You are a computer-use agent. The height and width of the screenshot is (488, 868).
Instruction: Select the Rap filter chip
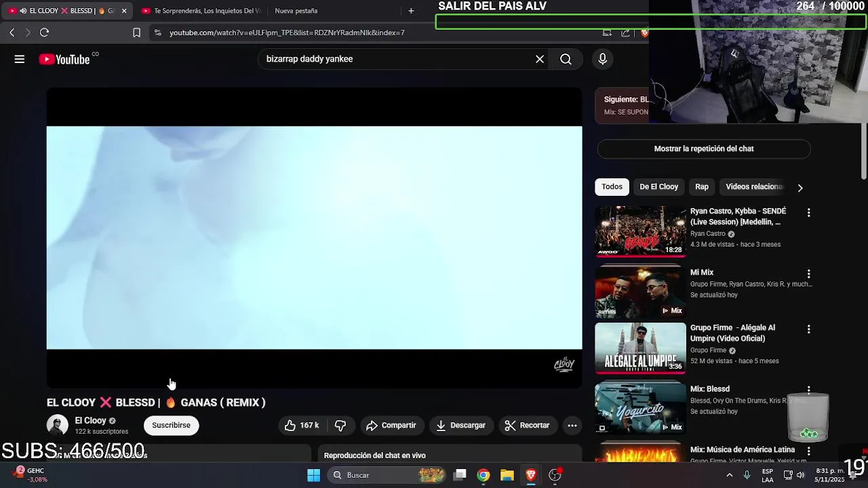tap(702, 187)
